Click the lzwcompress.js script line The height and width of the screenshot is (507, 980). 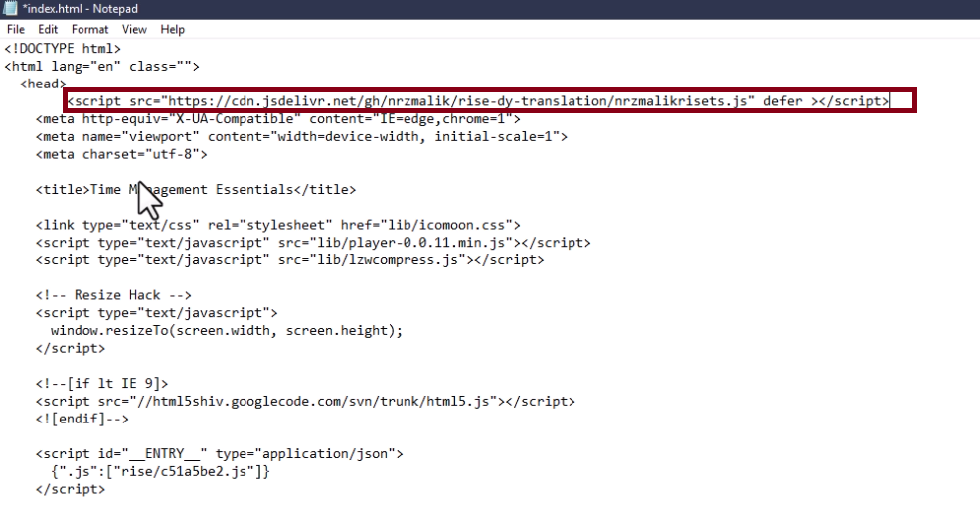click(289, 261)
